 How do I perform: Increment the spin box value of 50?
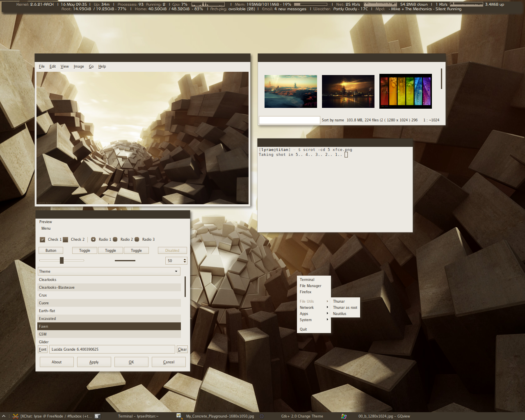point(185,259)
